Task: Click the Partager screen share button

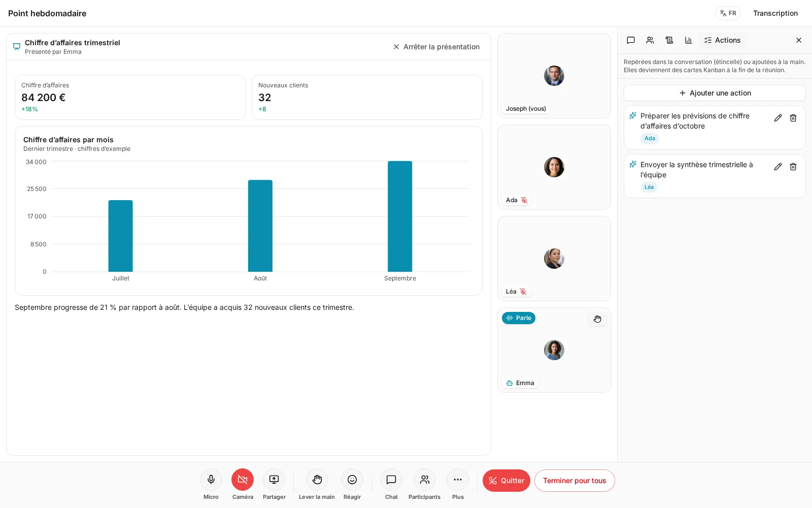Action: (274, 480)
